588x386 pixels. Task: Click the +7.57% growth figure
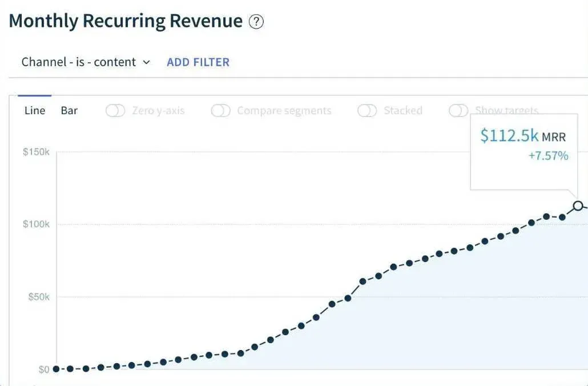548,156
